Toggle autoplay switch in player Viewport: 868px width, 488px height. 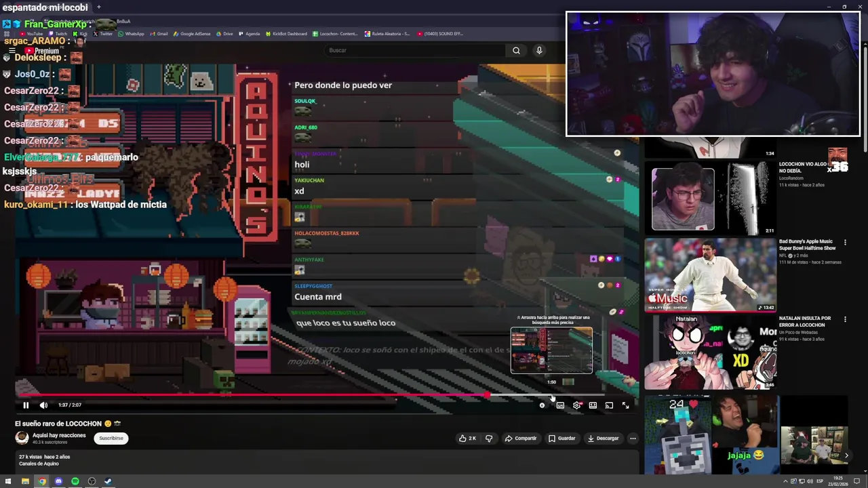pyautogui.click(x=542, y=405)
